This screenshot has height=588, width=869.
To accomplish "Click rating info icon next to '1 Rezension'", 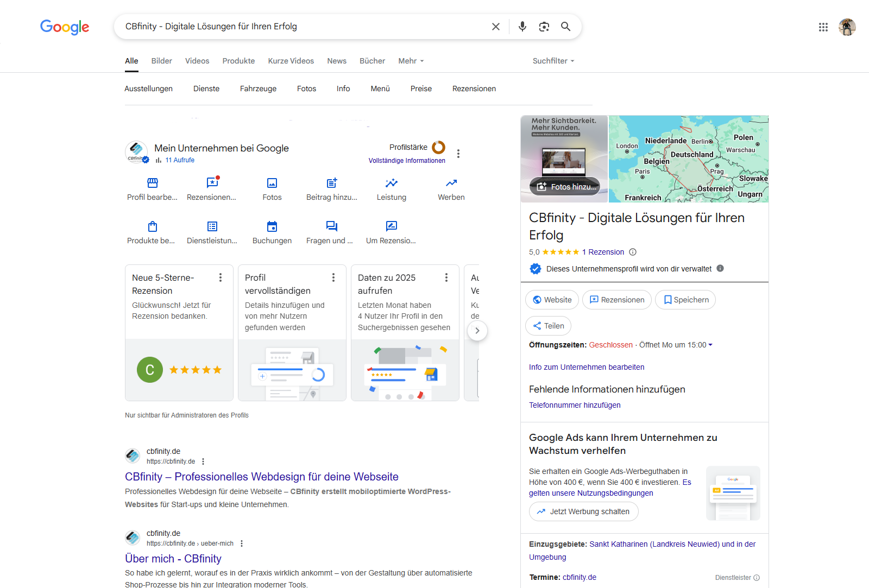I will pyautogui.click(x=633, y=252).
